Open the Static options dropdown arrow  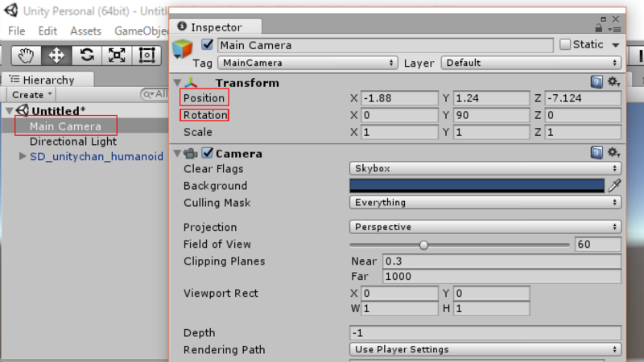pos(615,45)
